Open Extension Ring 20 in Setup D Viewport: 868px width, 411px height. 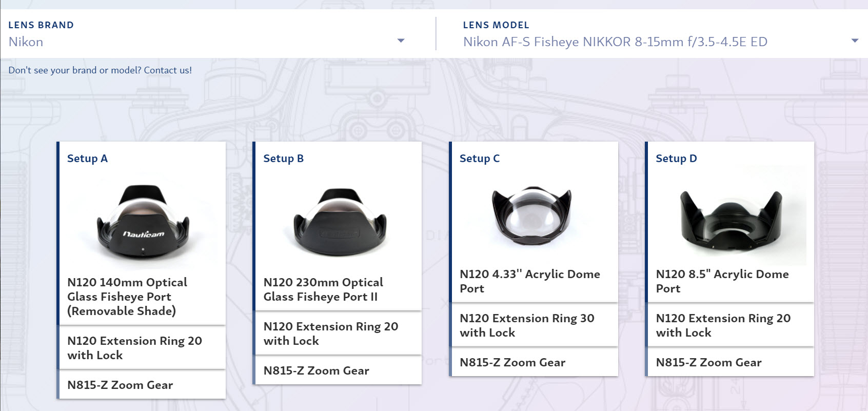[x=723, y=325]
